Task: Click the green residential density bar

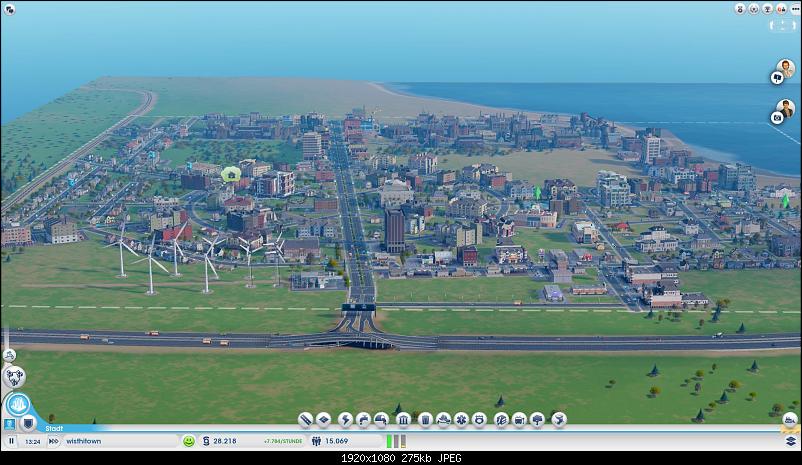Action: tap(389, 441)
